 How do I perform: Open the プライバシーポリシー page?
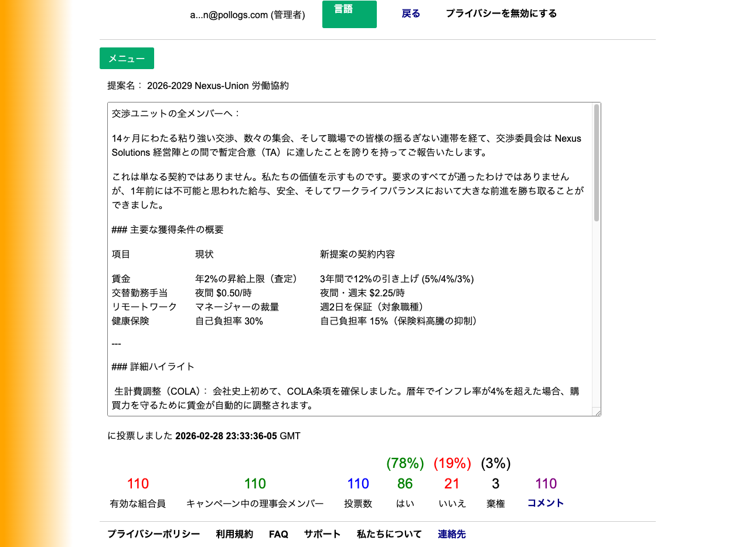pyautogui.click(x=152, y=534)
